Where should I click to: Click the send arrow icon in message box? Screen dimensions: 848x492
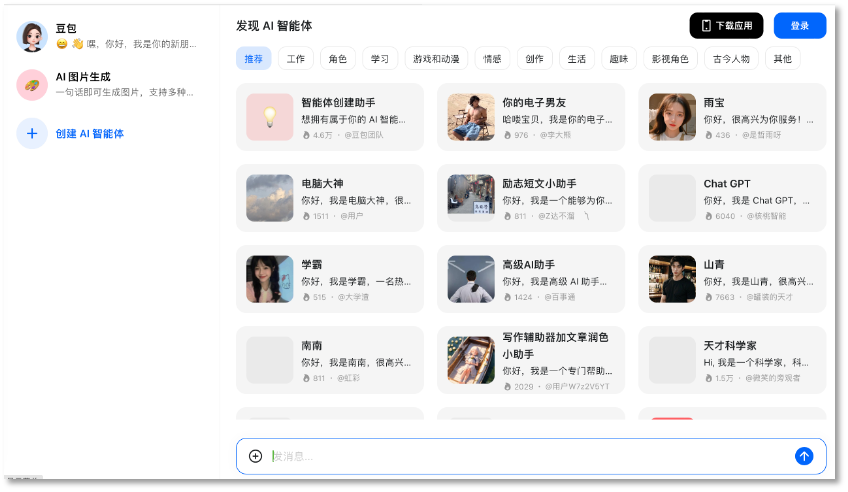pyautogui.click(x=804, y=456)
